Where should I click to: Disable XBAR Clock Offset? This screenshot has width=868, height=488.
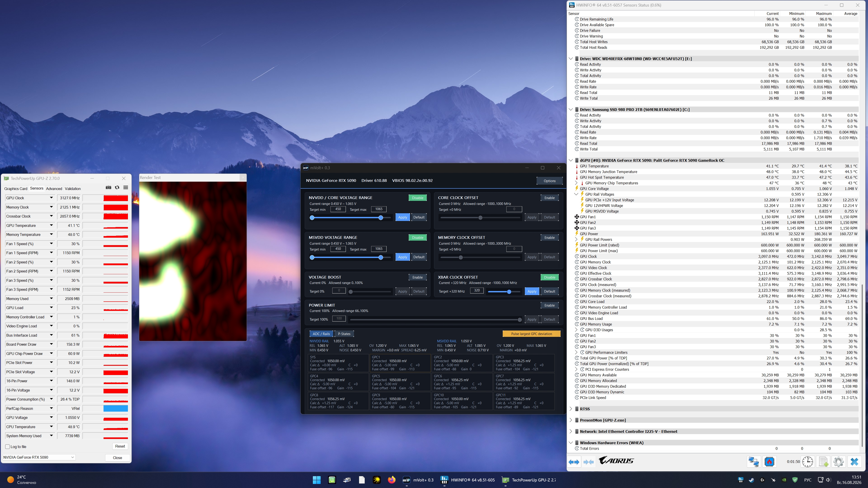pyautogui.click(x=550, y=277)
